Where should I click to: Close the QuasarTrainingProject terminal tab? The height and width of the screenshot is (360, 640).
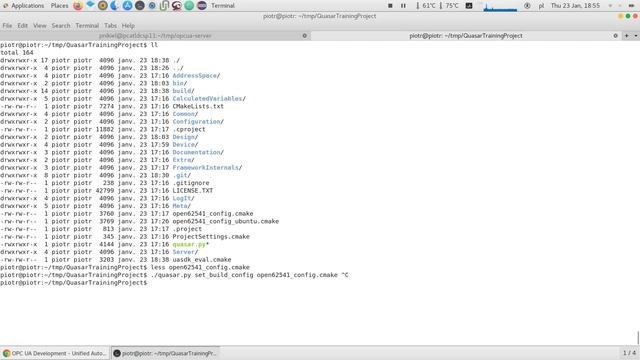(615, 36)
